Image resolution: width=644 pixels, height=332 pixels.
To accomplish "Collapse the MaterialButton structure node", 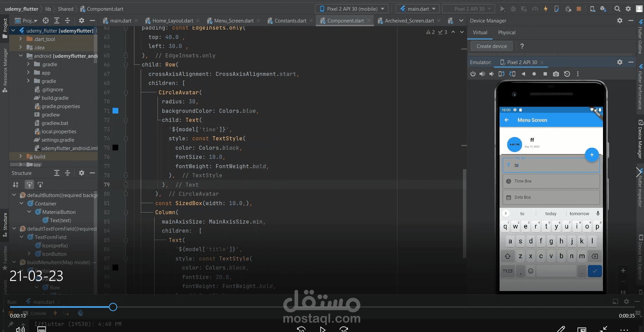I will tap(29, 212).
